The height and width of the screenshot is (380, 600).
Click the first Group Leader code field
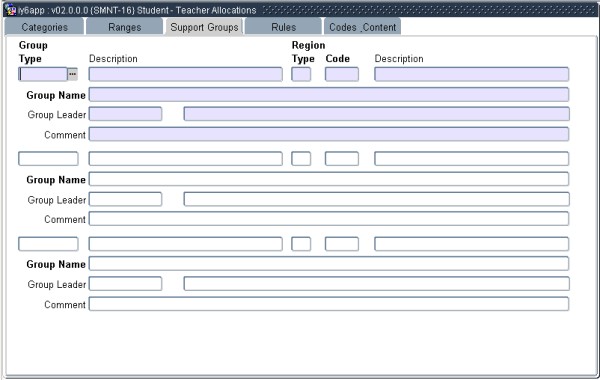pos(125,114)
